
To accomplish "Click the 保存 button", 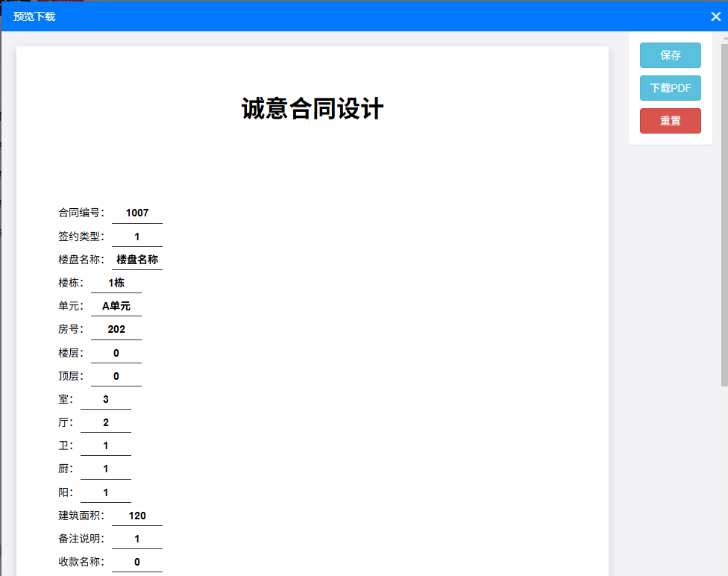I will click(x=670, y=55).
